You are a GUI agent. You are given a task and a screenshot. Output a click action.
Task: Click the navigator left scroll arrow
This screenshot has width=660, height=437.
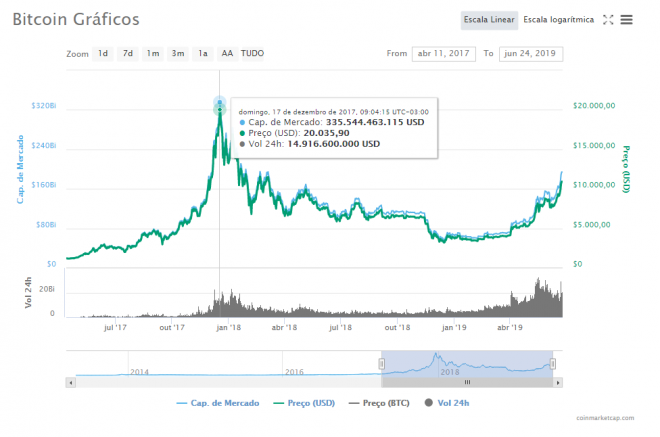click(71, 383)
